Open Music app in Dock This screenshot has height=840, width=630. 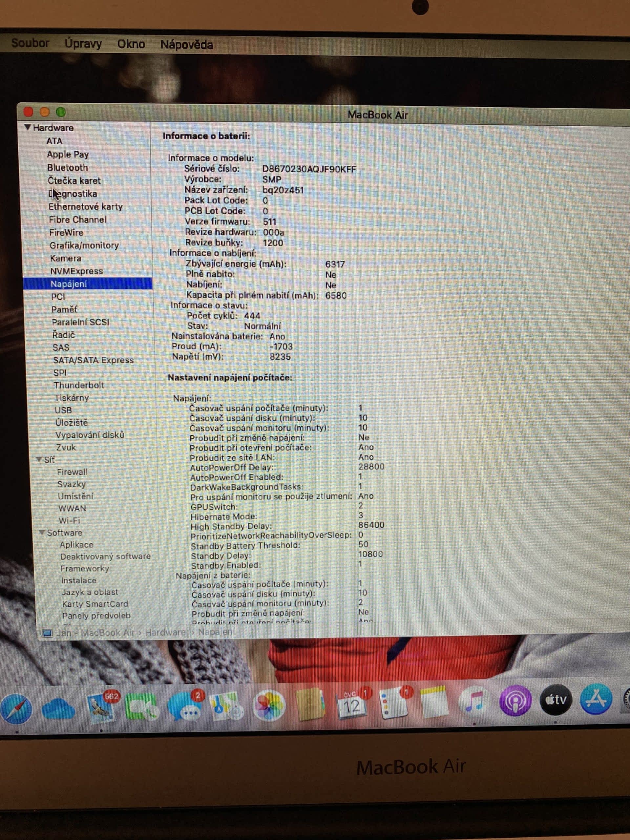[474, 701]
